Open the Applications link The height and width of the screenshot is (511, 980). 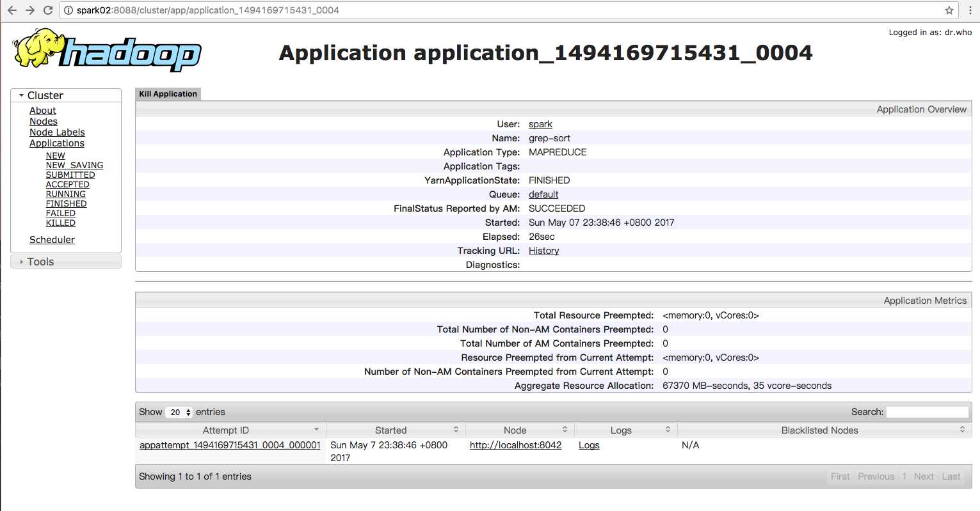tap(57, 143)
